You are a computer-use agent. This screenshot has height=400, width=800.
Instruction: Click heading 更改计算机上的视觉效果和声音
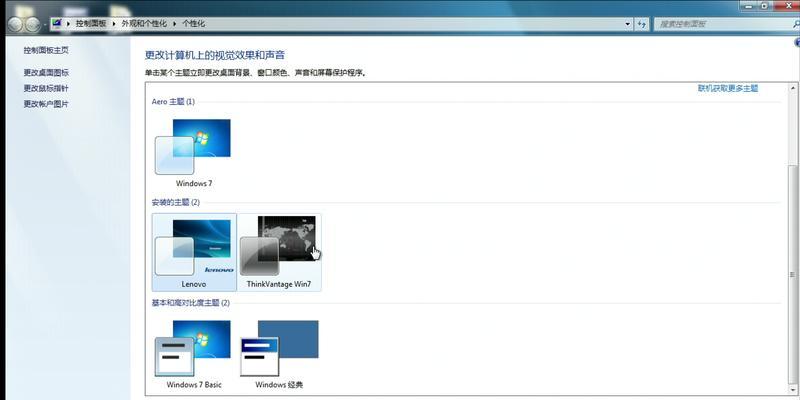click(x=215, y=55)
